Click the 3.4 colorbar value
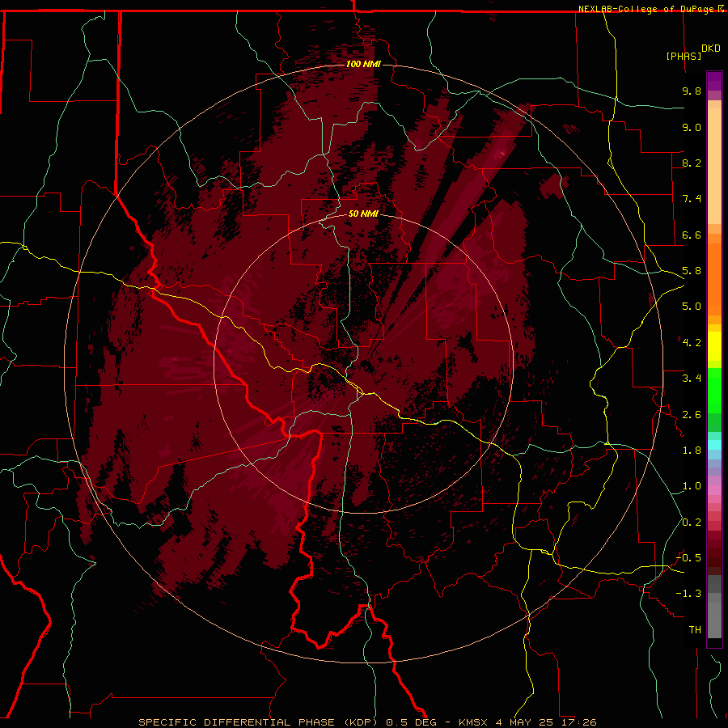 [x=692, y=379]
